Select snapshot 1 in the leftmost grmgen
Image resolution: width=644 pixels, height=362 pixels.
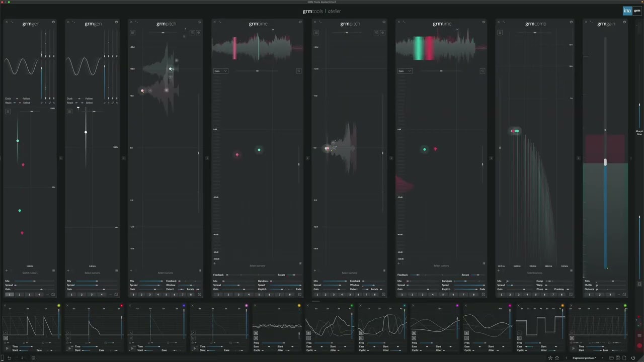(10, 295)
